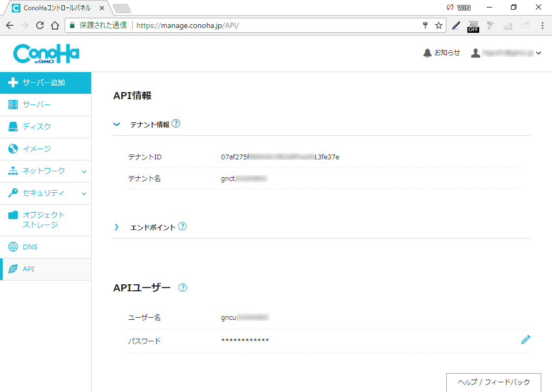Click the テナント情報 section title
The height and width of the screenshot is (392, 552).
click(150, 124)
